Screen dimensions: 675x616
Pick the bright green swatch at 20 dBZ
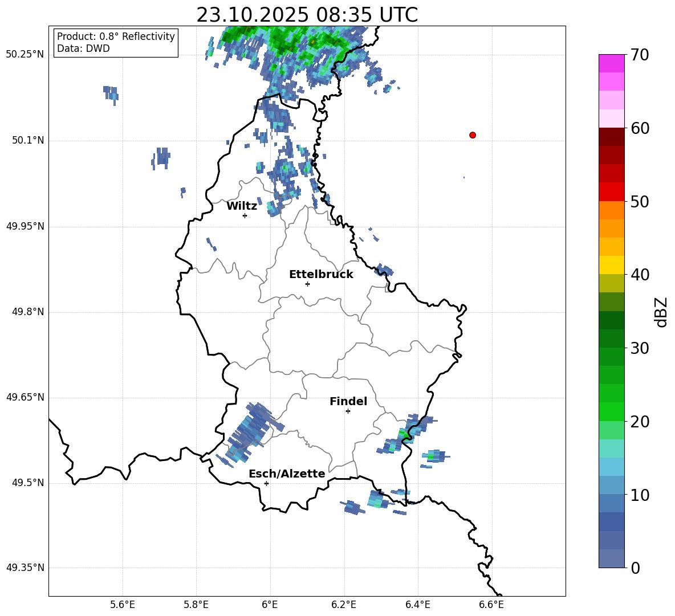click(x=611, y=411)
